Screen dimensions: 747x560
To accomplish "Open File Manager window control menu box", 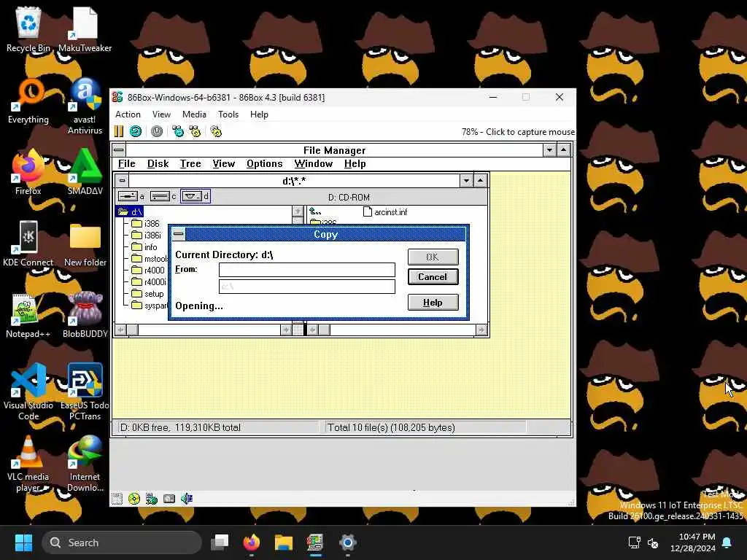I will [119, 150].
